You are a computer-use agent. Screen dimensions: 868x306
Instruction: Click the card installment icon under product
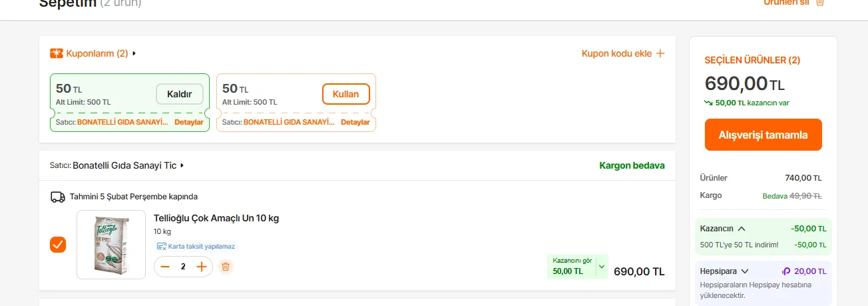click(x=161, y=246)
